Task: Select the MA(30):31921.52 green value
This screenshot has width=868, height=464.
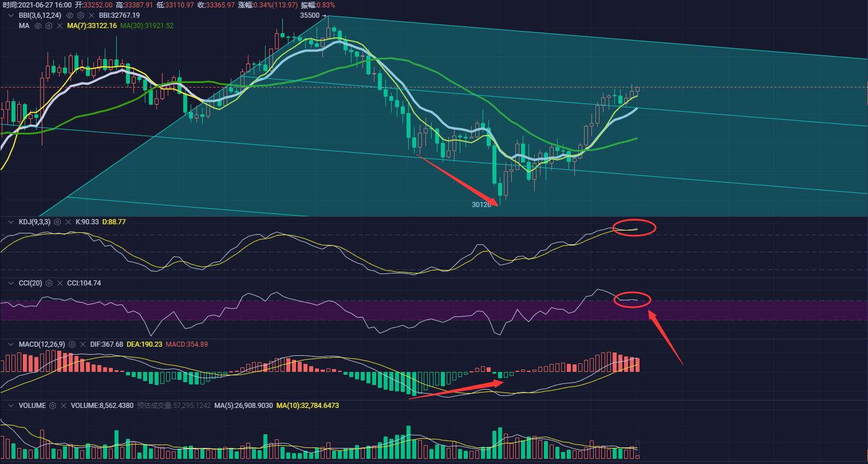Action: point(147,26)
